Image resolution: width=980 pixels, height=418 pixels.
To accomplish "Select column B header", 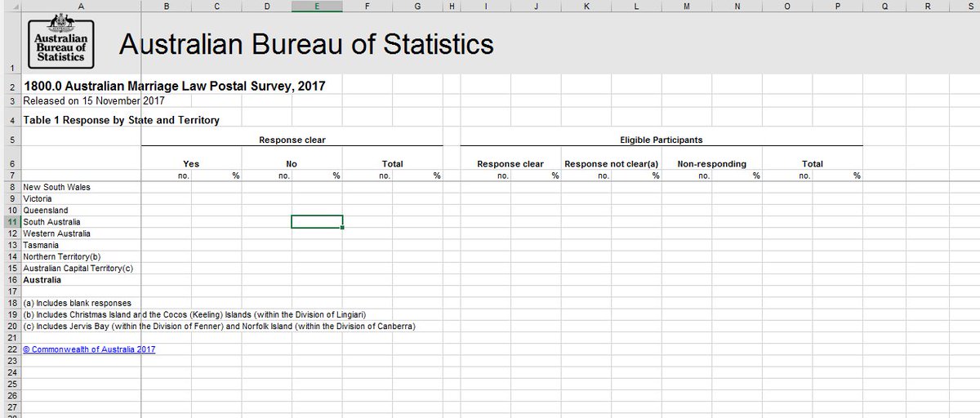I will pyautogui.click(x=167, y=6).
